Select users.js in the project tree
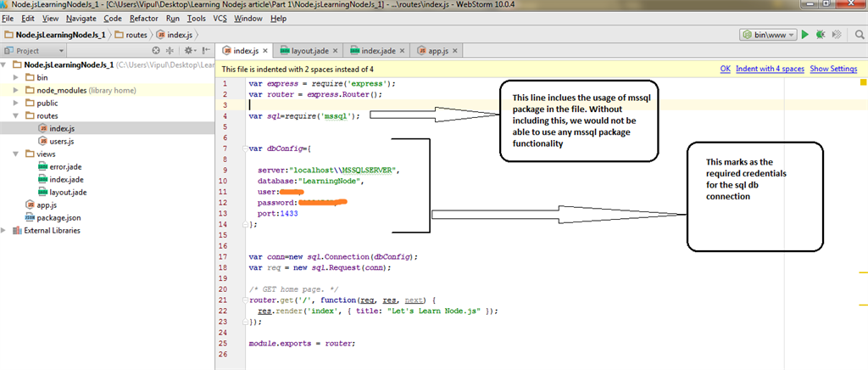Image resolution: width=868 pixels, height=370 pixels. click(60, 141)
